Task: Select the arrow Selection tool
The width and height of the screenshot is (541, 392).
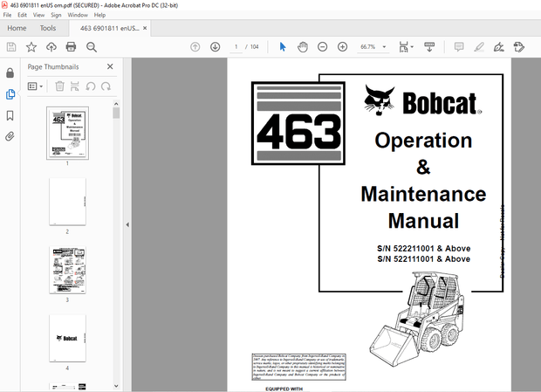Action: pyautogui.click(x=283, y=47)
